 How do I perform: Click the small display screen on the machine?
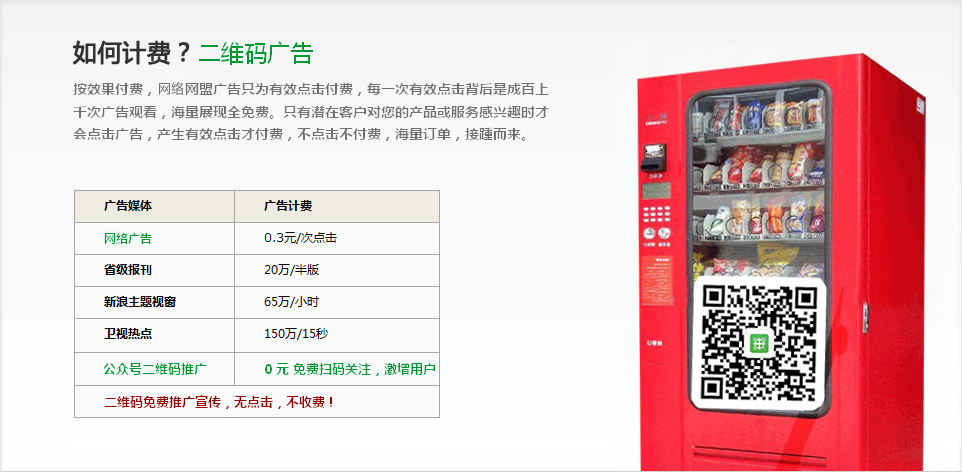coord(656,190)
